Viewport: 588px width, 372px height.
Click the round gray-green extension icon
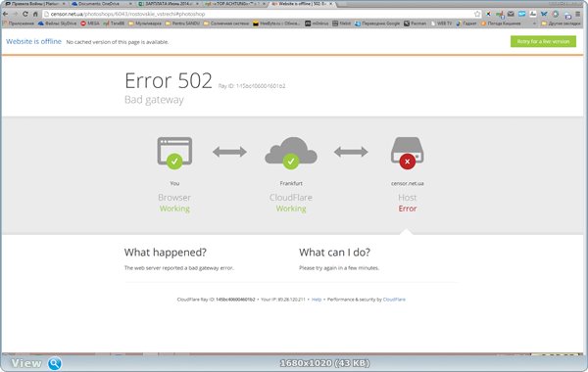(556, 14)
